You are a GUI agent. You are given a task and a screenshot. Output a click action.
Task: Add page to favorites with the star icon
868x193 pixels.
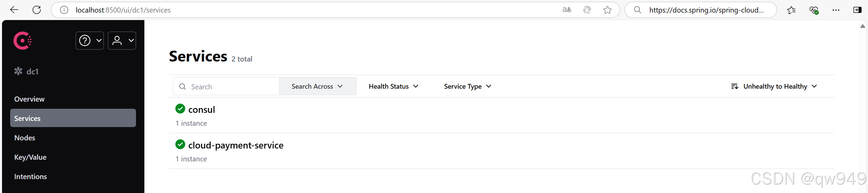[607, 10]
